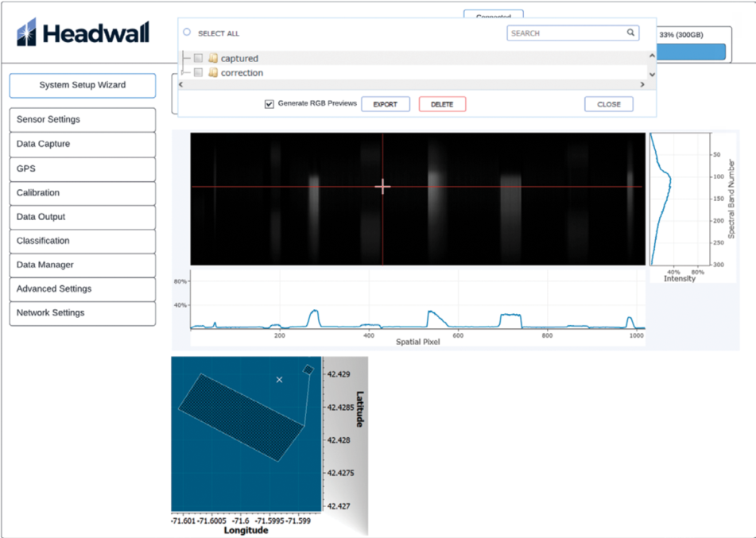Click the search magnifier icon
Screen dimensions: 756x538
pos(630,33)
